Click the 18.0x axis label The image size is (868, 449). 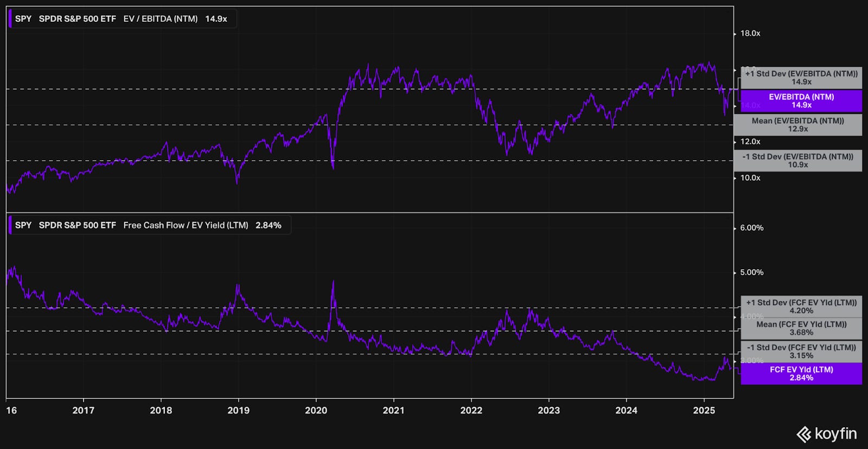click(750, 34)
